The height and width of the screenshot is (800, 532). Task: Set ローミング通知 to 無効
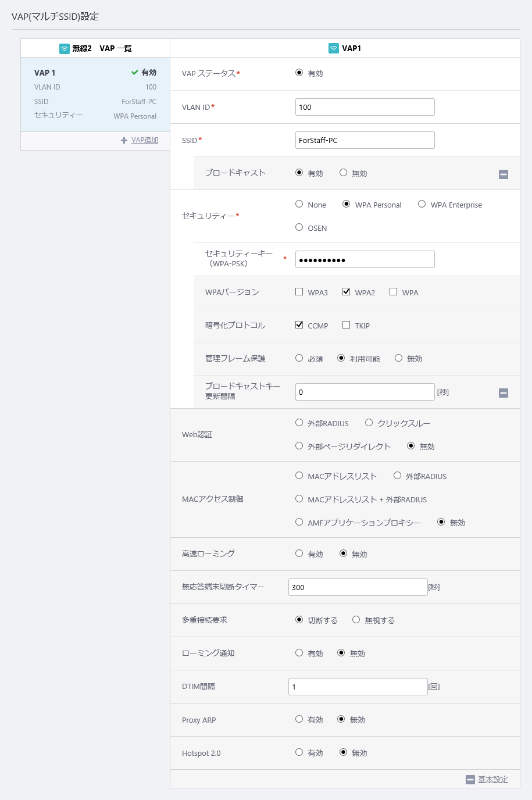[341, 653]
